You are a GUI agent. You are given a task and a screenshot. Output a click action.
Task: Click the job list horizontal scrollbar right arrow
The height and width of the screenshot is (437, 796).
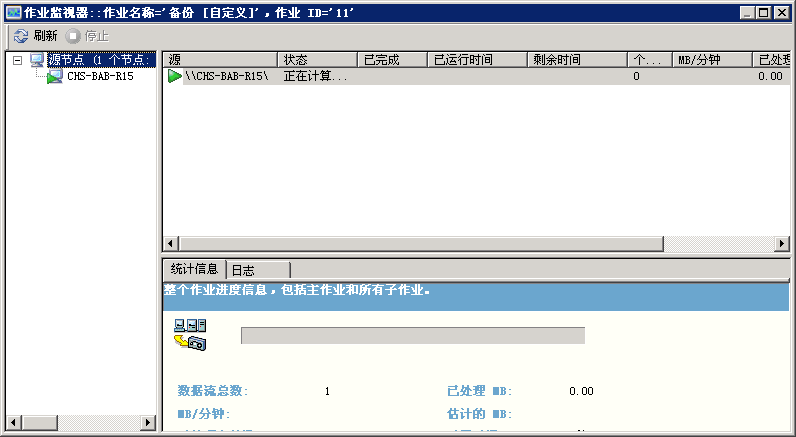(782, 244)
